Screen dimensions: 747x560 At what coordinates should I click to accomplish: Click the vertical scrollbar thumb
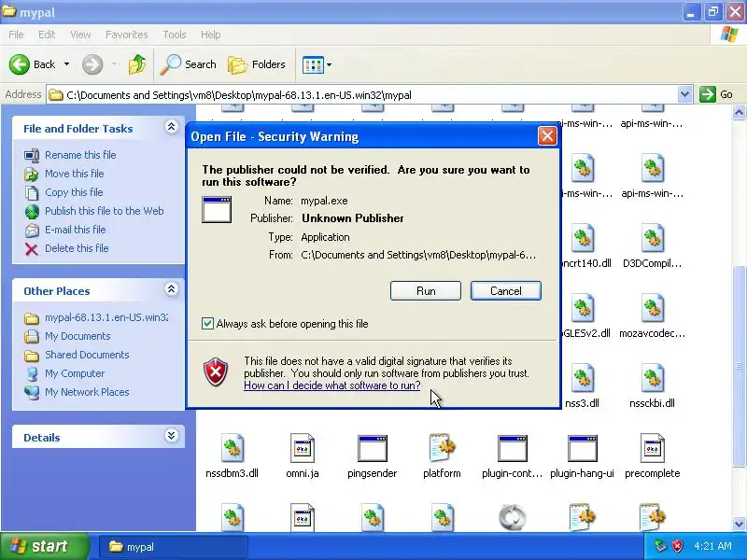[x=739, y=365]
